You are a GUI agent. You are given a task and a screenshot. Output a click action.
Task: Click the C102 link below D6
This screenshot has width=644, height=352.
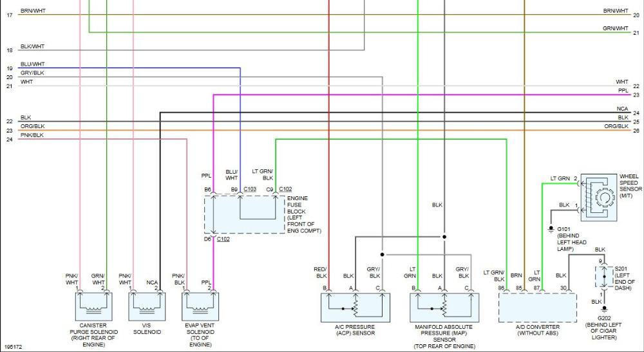click(223, 239)
